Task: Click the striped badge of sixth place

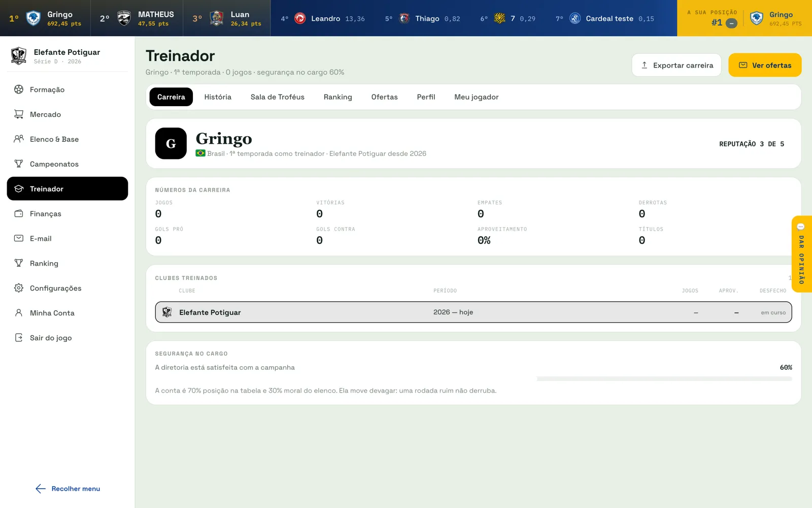Action: pyautogui.click(x=499, y=19)
